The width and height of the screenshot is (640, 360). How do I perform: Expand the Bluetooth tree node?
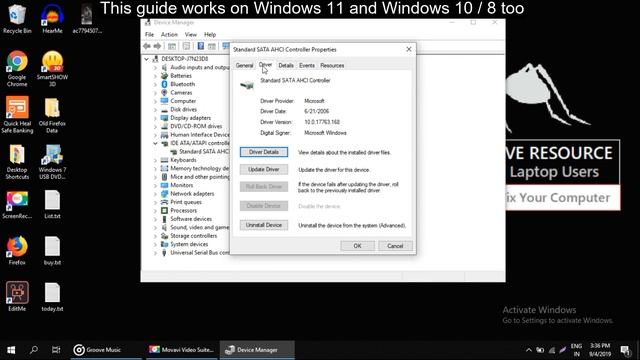coord(155,84)
